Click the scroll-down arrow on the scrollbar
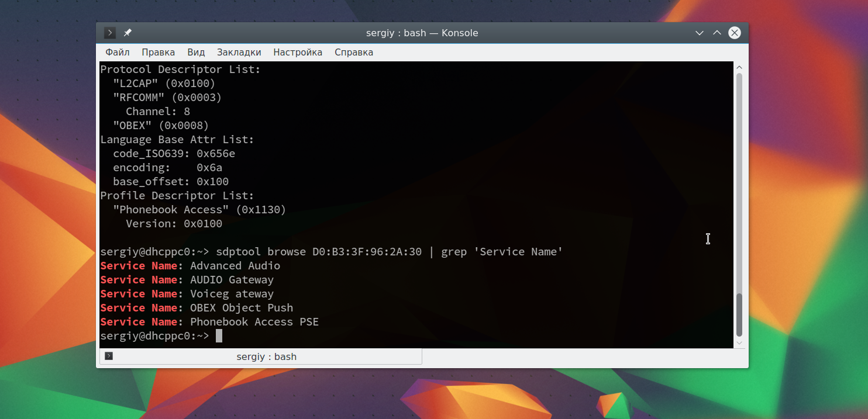Screen dimensions: 868x419 pyautogui.click(x=739, y=344)
